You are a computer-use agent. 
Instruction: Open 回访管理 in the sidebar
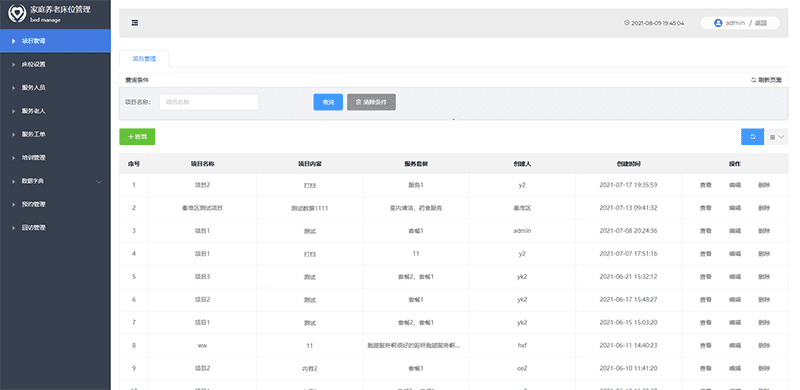(x=55, y=228)
